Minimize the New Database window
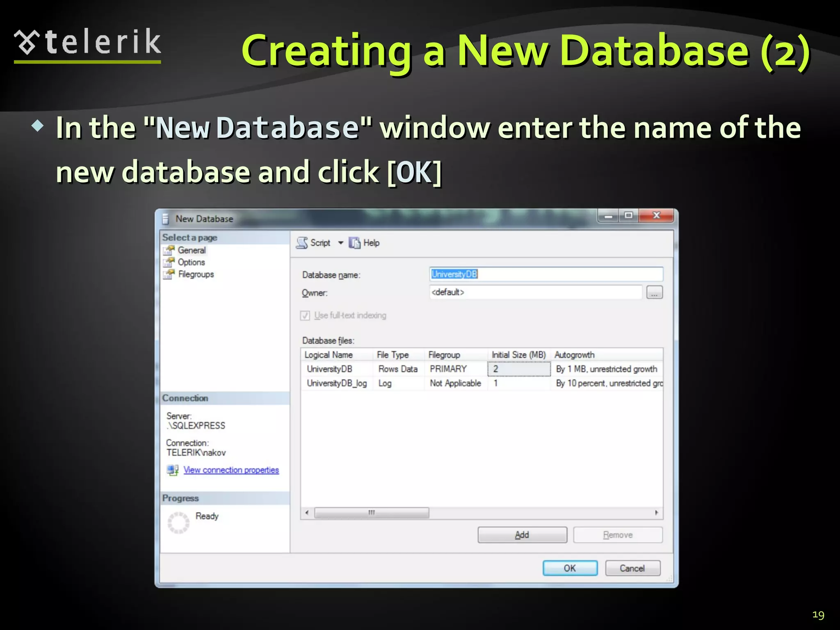840x630 pixels. [609, 216]
